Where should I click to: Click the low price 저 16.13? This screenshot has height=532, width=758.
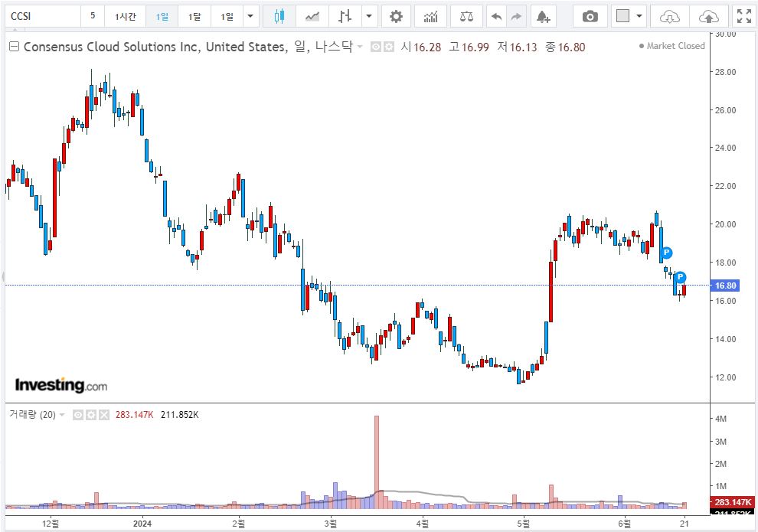coord(517,47)
